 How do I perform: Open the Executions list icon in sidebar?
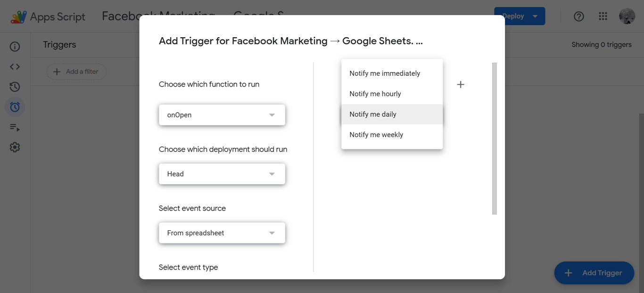tap(15, 127)
